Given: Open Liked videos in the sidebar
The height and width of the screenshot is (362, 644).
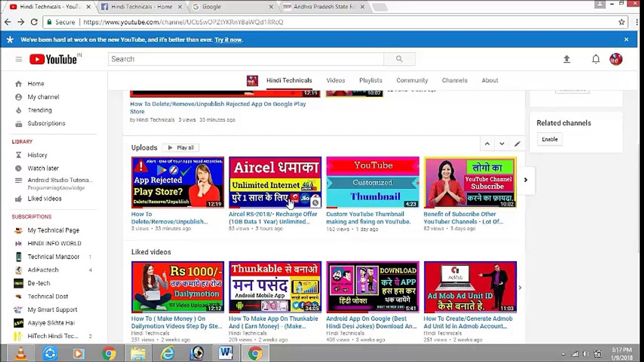Looking at the screenshot, I should 44,199.
